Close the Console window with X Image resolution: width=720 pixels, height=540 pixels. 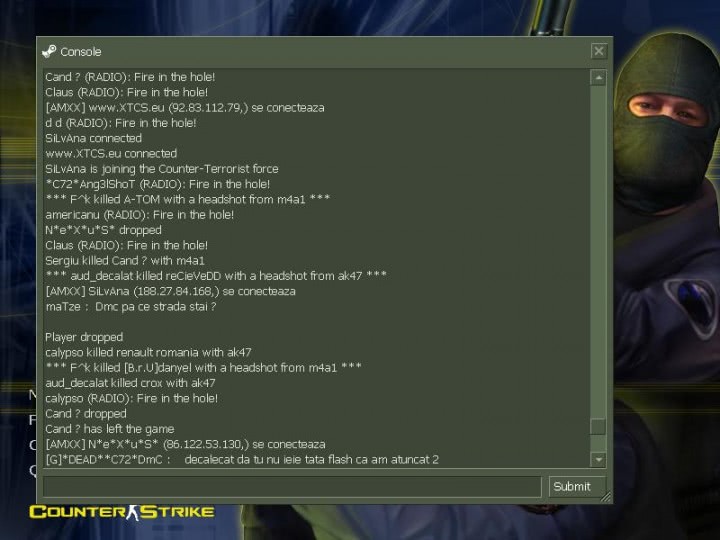coord(599,51)
